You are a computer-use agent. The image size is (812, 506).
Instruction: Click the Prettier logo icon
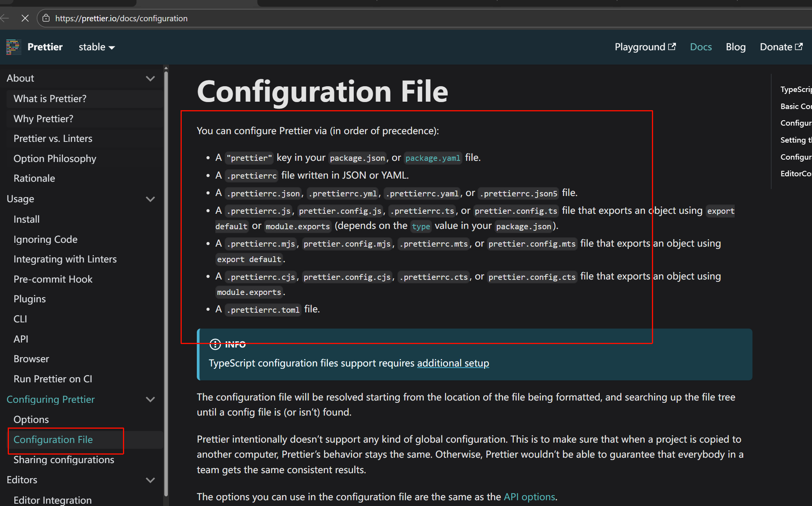tap(14, 47)
